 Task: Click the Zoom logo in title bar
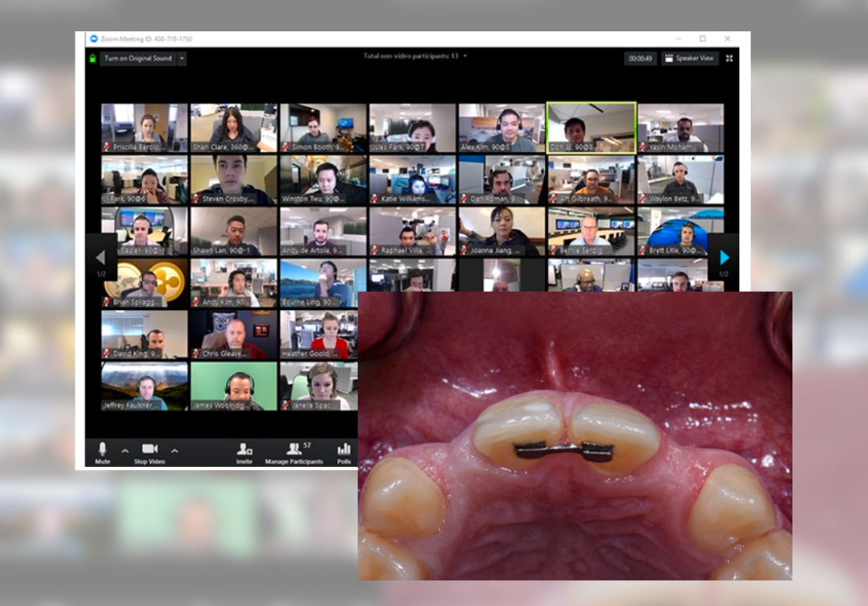pos(94,39)
